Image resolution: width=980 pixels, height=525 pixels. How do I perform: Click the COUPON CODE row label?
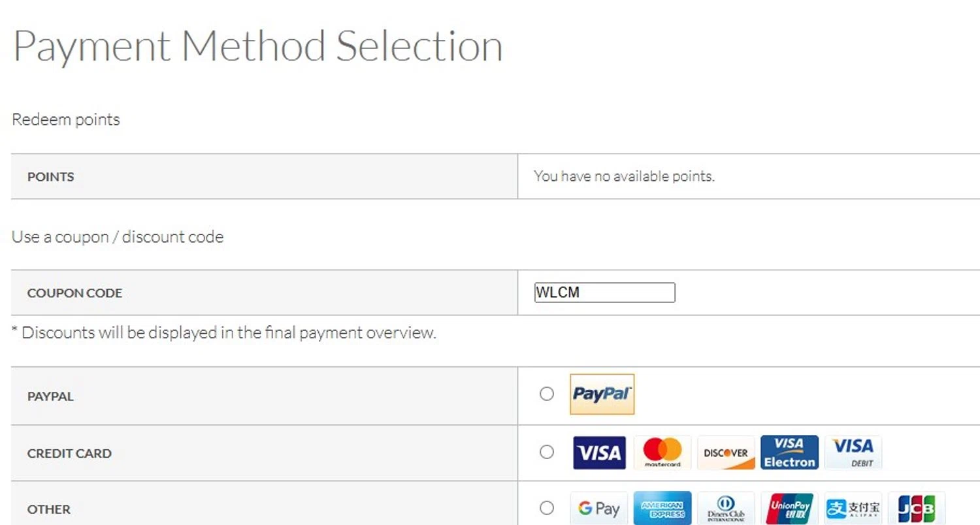click(x=74, y=293)
